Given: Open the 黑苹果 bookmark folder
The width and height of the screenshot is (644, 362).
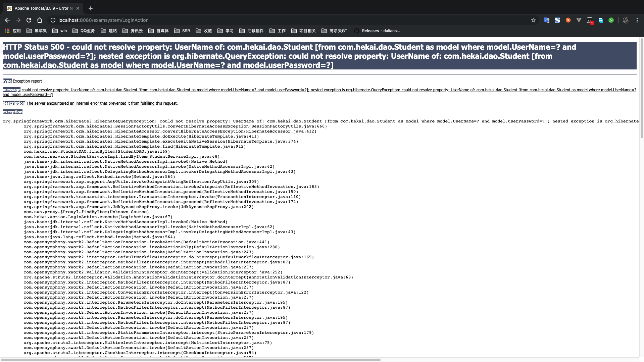Looking at the screenshot, I should point(37,31).
